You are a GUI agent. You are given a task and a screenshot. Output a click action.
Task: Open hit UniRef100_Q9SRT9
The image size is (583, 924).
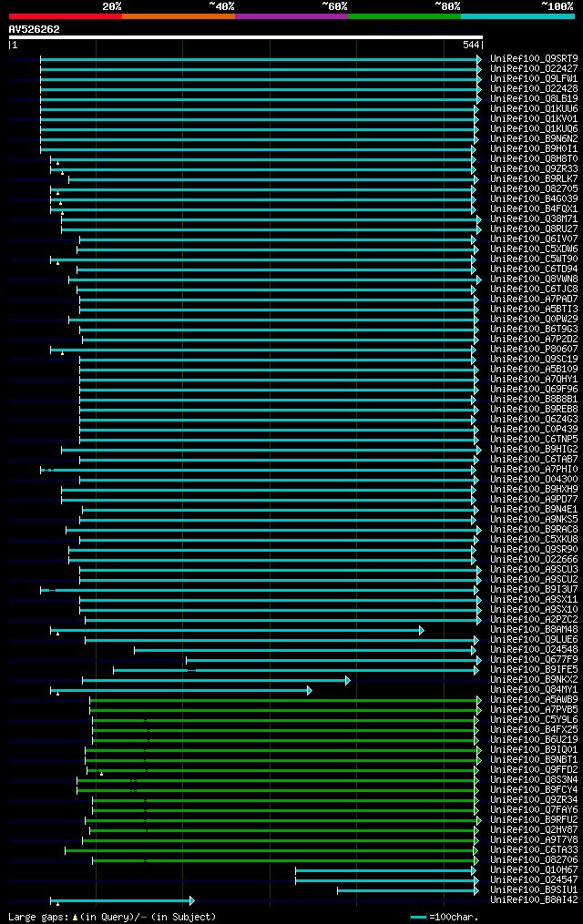(534, 59)
